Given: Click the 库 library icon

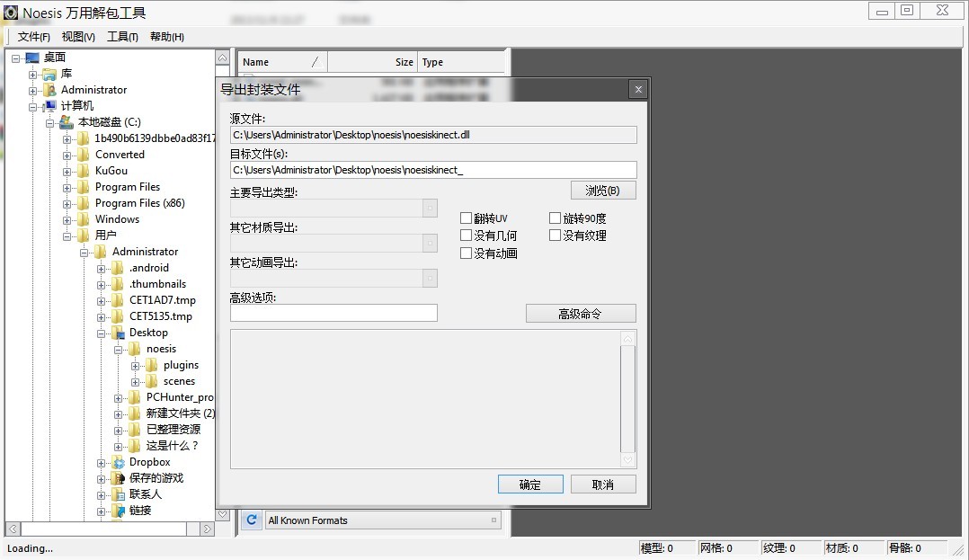Looking at the screenshot, I should point(49,75).
